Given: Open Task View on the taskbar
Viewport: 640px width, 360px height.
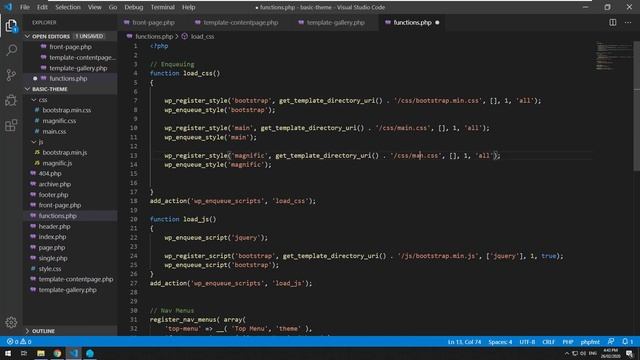Looking at the screenshot, I should pos(24,353).
